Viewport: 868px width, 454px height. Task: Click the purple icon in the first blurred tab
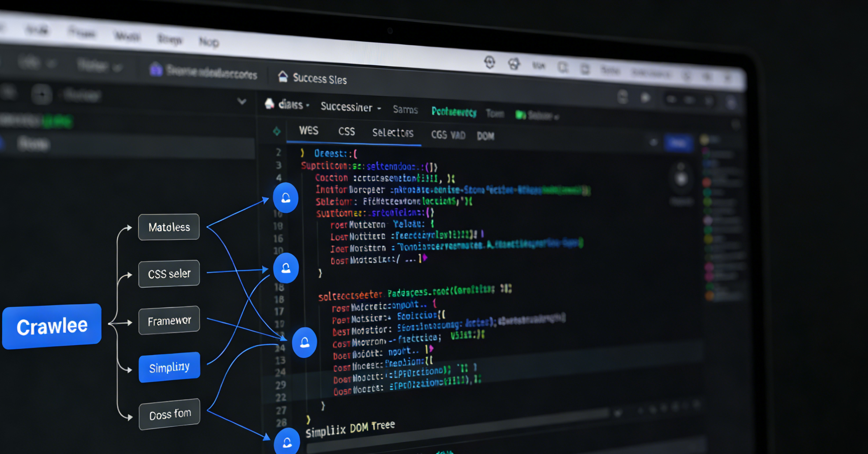tap(156, 69)
